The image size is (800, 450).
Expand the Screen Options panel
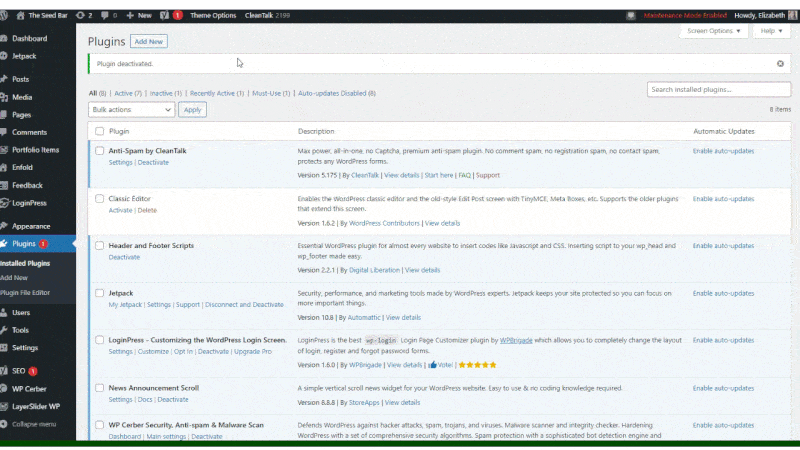pyautogui.click(x=713, y=31)
